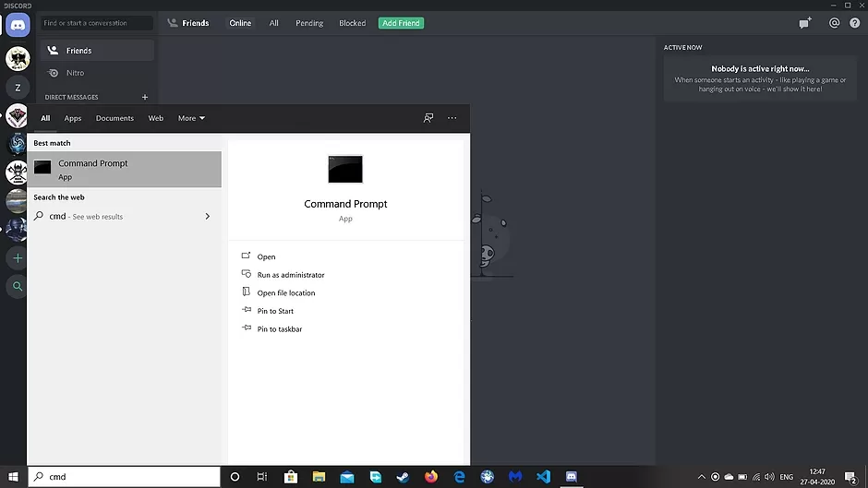Screen dimensions: 868x488
Task: Open Pending friend requests tab
Action: pos(309,23)
